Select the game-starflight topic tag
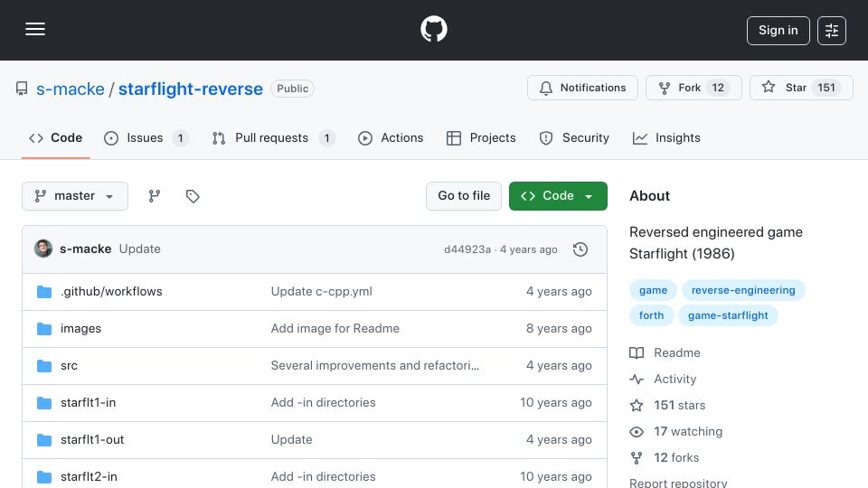 tap(728, 315)
